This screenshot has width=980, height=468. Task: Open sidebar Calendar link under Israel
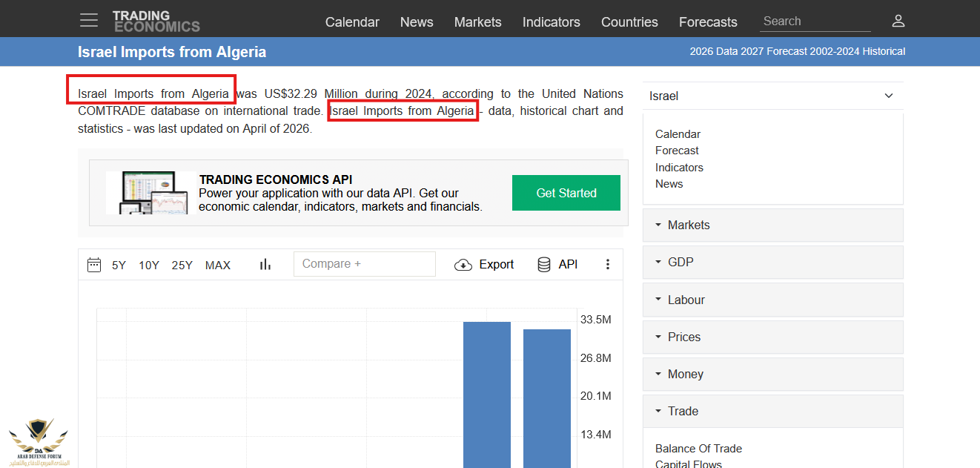678,134
